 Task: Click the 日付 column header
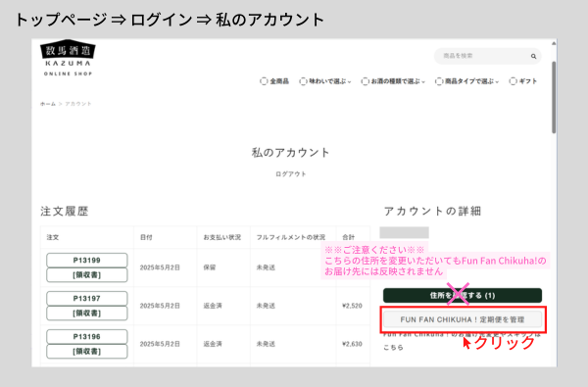146,237
